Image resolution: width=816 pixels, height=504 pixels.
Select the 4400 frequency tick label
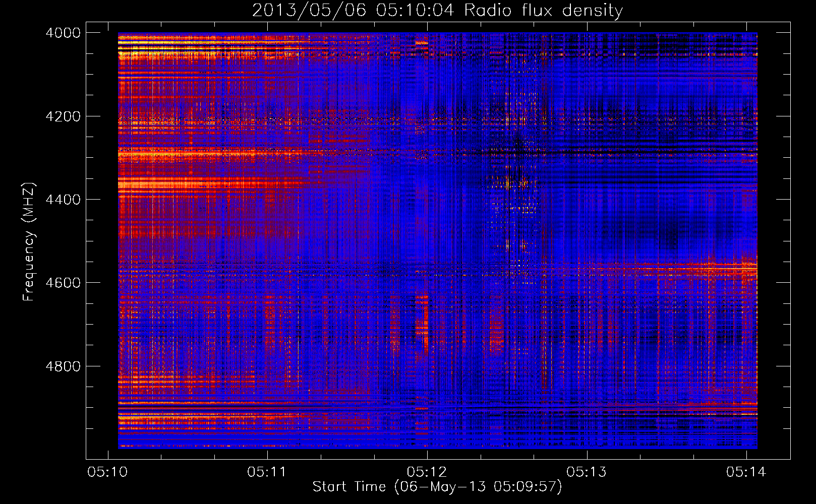(x=63, y=200)
